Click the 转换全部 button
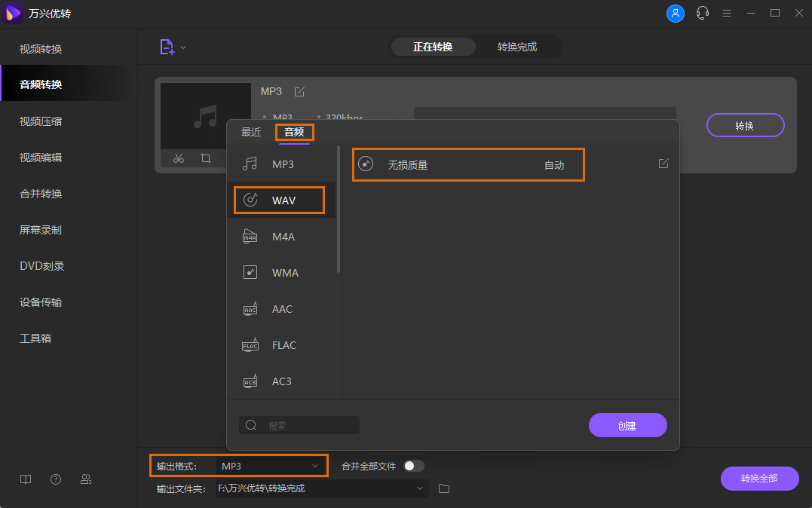 coord(759,479)
